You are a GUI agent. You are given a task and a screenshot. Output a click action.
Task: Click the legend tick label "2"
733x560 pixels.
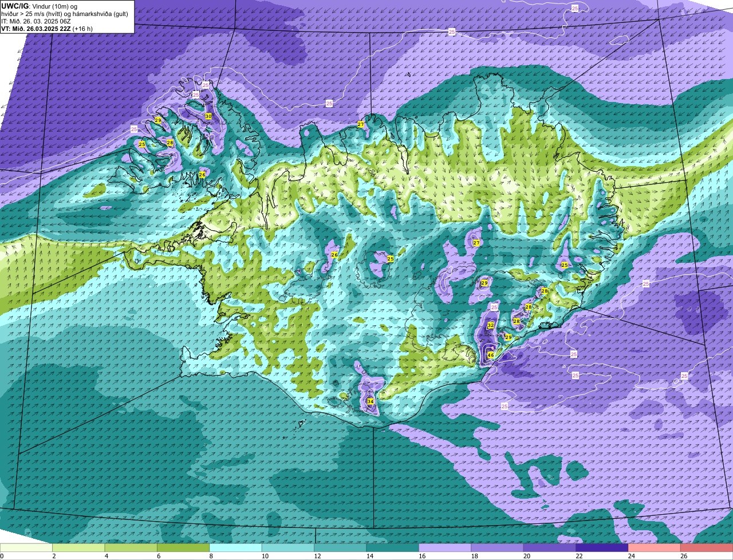[54, 556]
